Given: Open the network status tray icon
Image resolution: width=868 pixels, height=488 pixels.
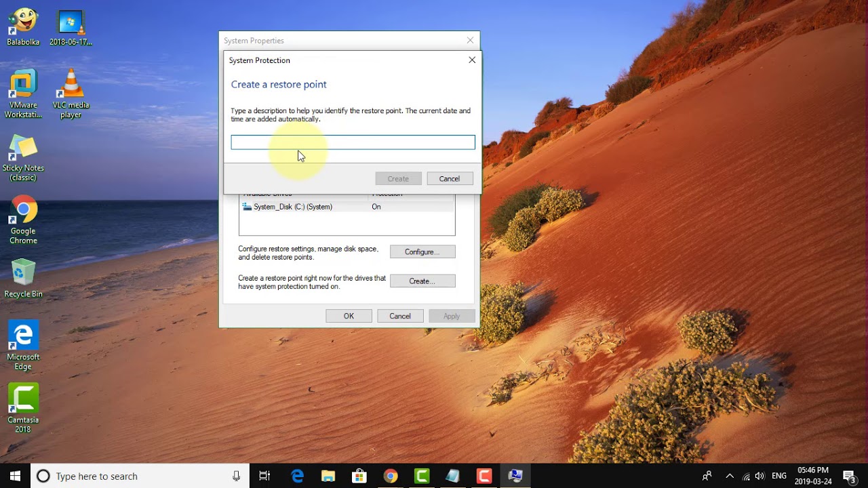Looking at the screenshot, I should [x=746, y=476].
